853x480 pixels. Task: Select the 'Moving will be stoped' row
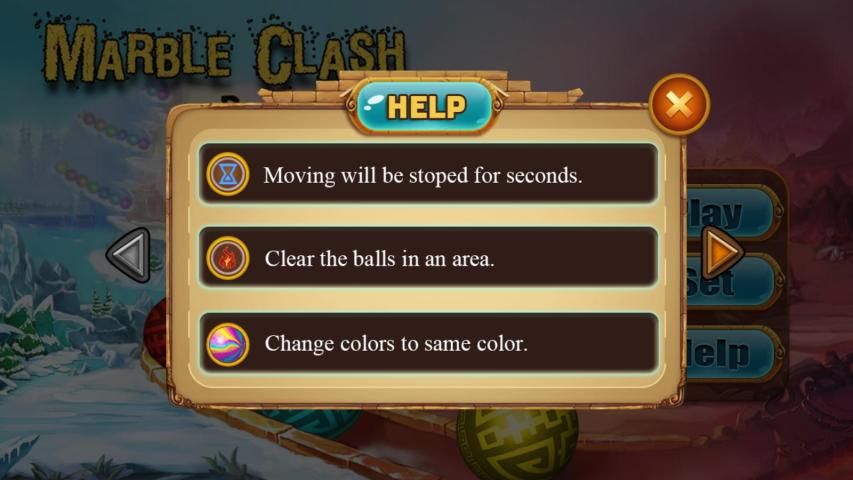pos(429,174)
